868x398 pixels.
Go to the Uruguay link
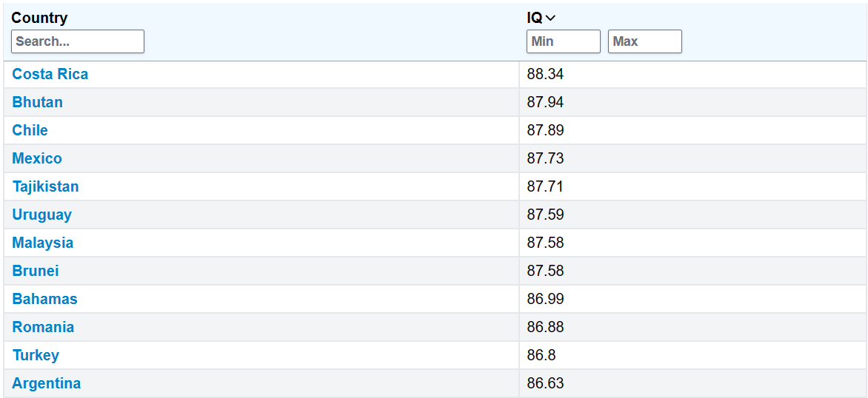tap(42, 215)
